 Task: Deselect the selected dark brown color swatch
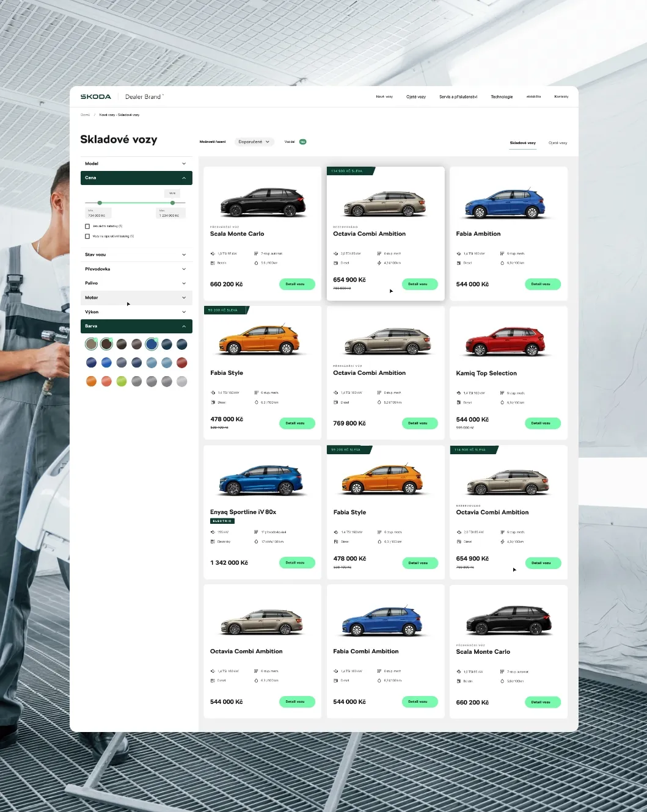[x=106, y=344]
